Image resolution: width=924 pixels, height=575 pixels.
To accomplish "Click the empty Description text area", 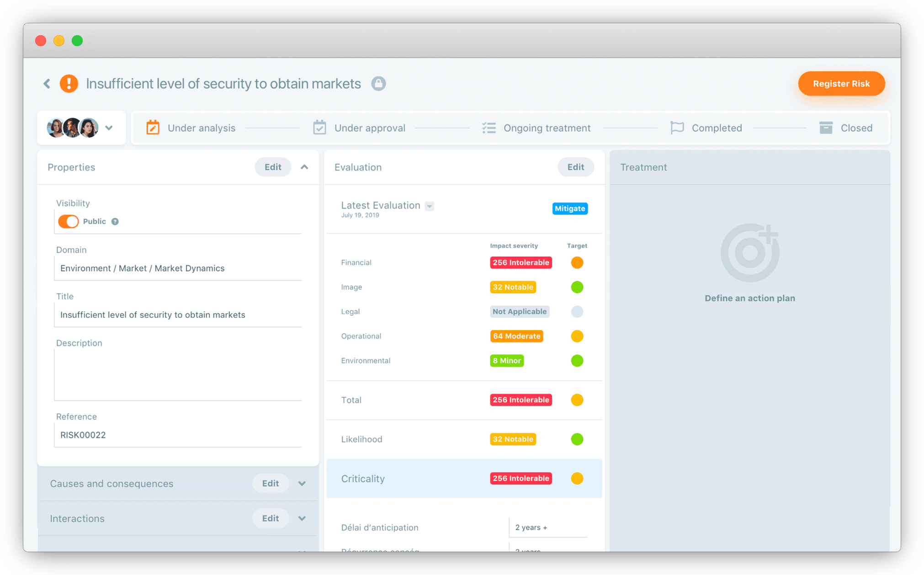I will click(x=178, y=375).
